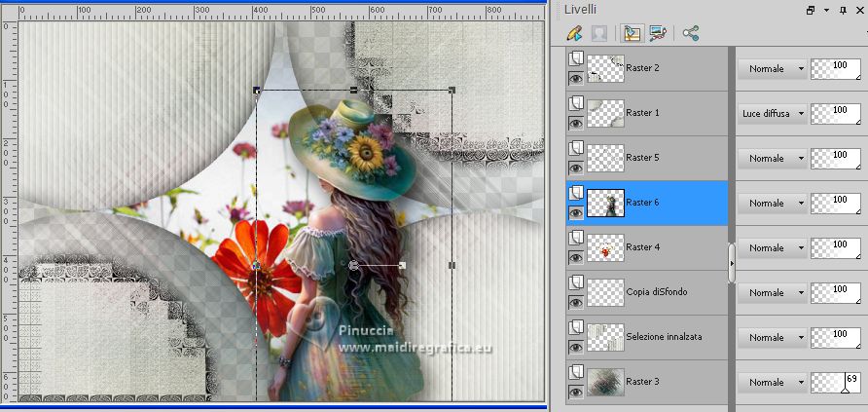
Task: Click the raster type icon of Raster 4
Action: [x=576, y=238]
